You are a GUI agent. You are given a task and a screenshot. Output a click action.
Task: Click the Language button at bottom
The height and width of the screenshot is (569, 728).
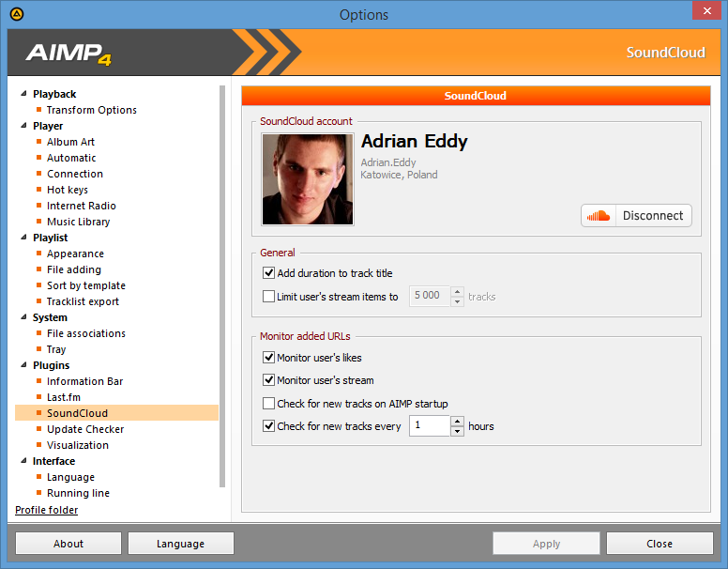pos(181,544)
